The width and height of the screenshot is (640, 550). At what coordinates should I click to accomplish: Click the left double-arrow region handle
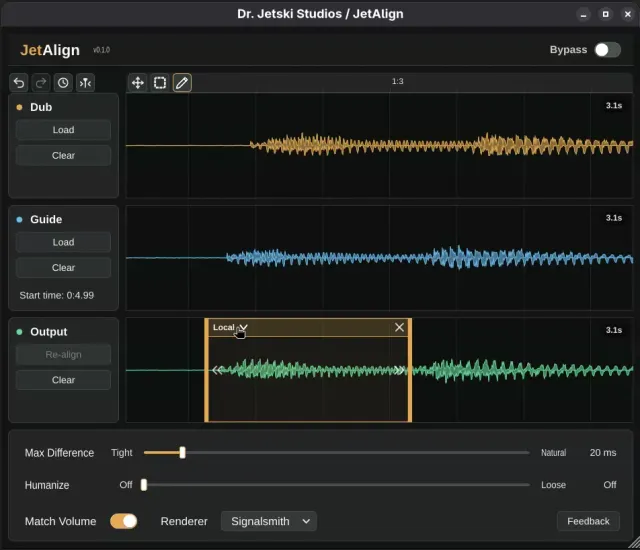(217, 370)
